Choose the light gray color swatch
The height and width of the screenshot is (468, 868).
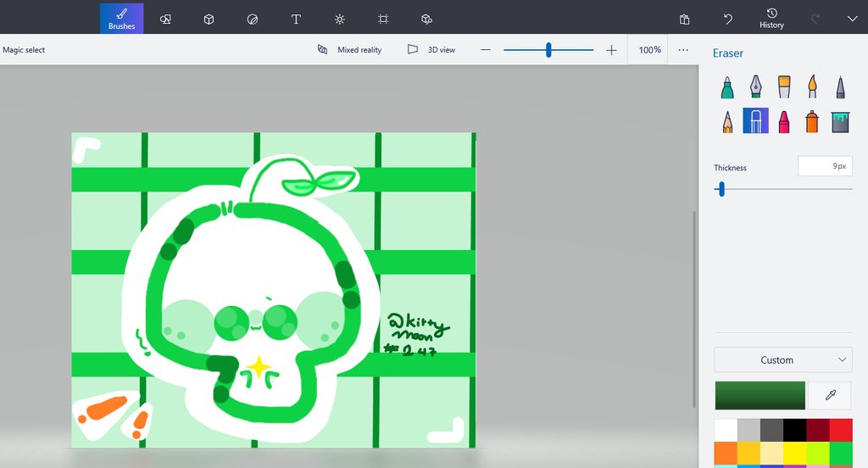pos(749,430)
